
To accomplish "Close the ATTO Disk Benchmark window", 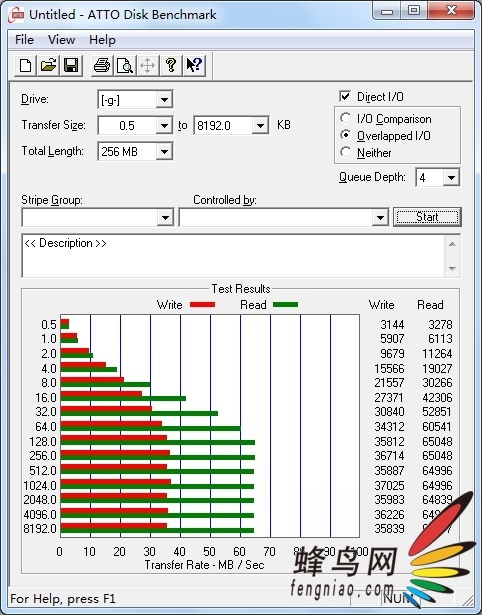I will pos(451,10).
